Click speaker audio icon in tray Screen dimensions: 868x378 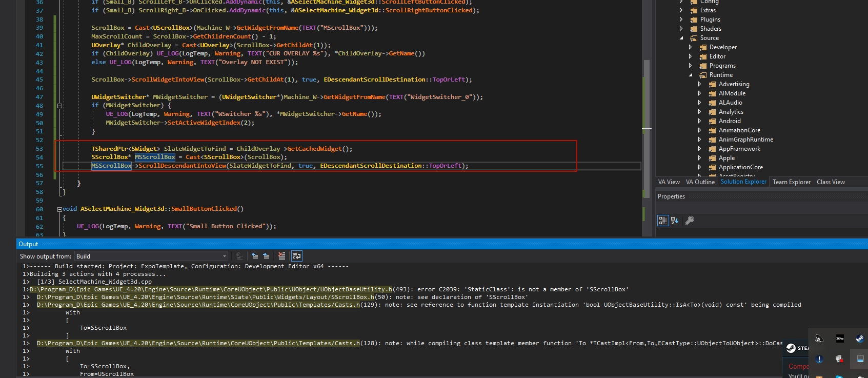click(x=819, y=339)
